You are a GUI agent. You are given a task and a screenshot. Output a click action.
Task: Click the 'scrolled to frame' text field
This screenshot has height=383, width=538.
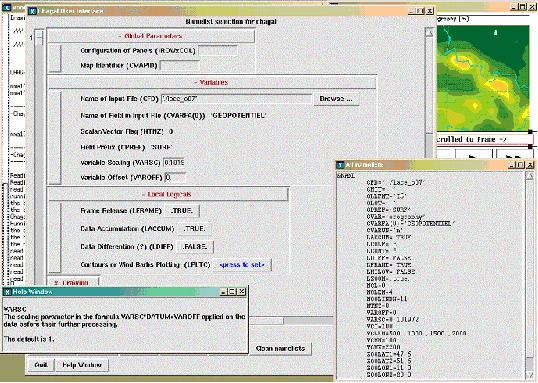click(x=484, y=139)
